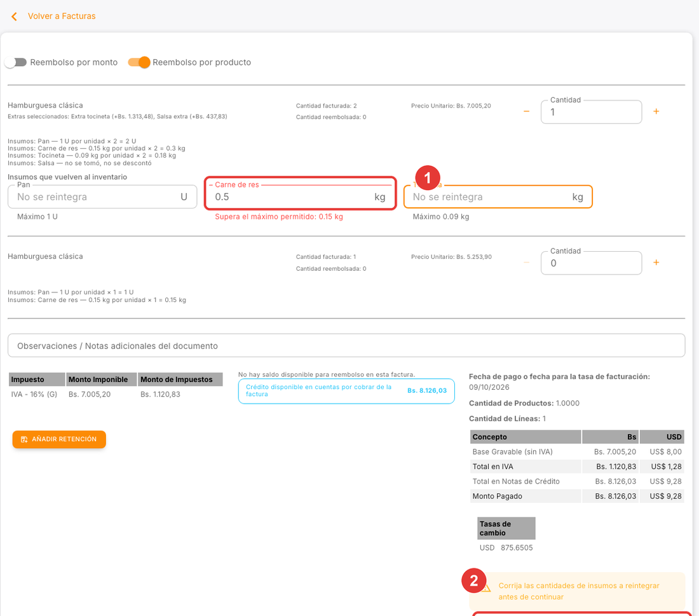Click 'Precio Unitario: Bs. 5.253,90' text
This screenshot has height=616, width=699.
point(451,257)
